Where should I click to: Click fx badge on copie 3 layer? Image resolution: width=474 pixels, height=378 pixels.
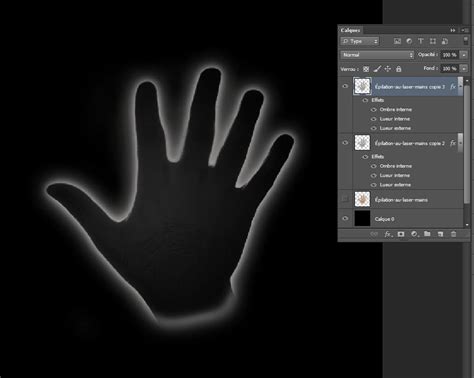(453, 87)
